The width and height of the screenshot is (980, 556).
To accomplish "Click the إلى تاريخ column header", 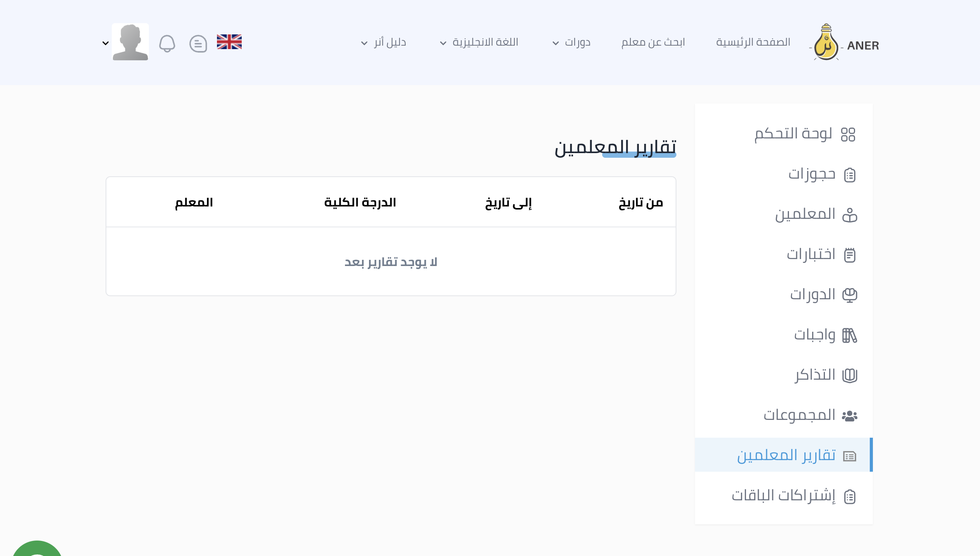I will coord(509,202).
